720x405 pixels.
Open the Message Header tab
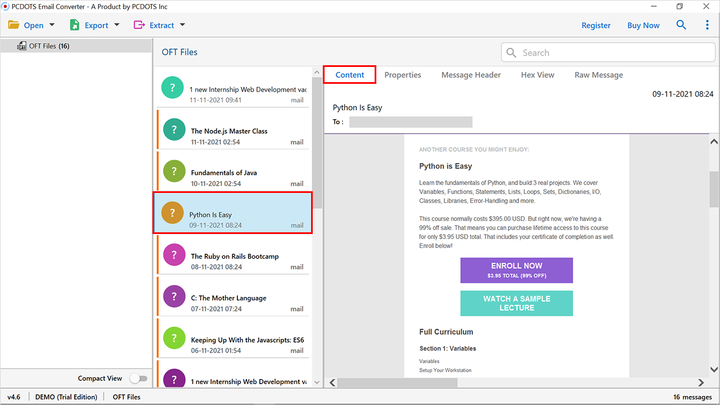pos(471,75)
